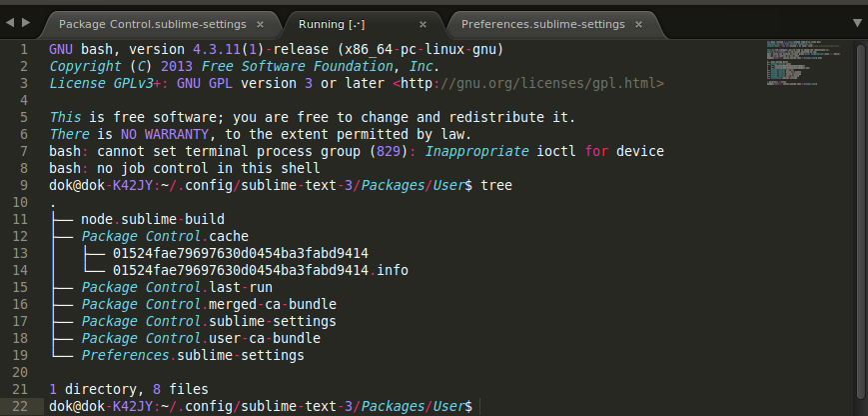Switch to Package Control.sublime-settings tab
The width and height of the screenshot is (868, 416).
point(153,24)
